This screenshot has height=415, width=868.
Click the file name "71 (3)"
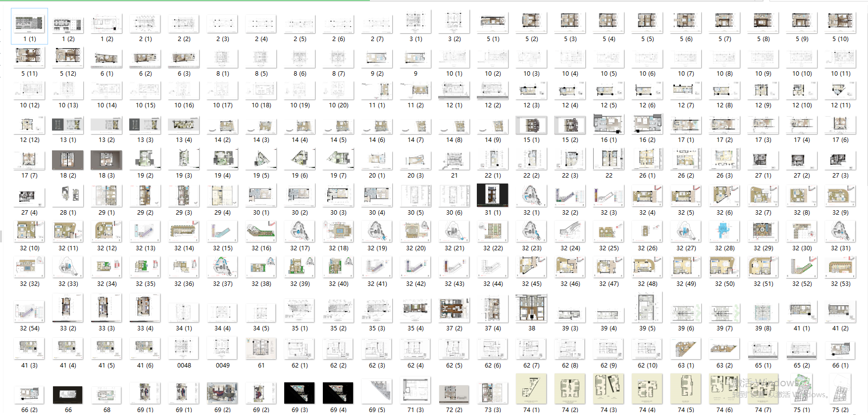tap(415, 410)
